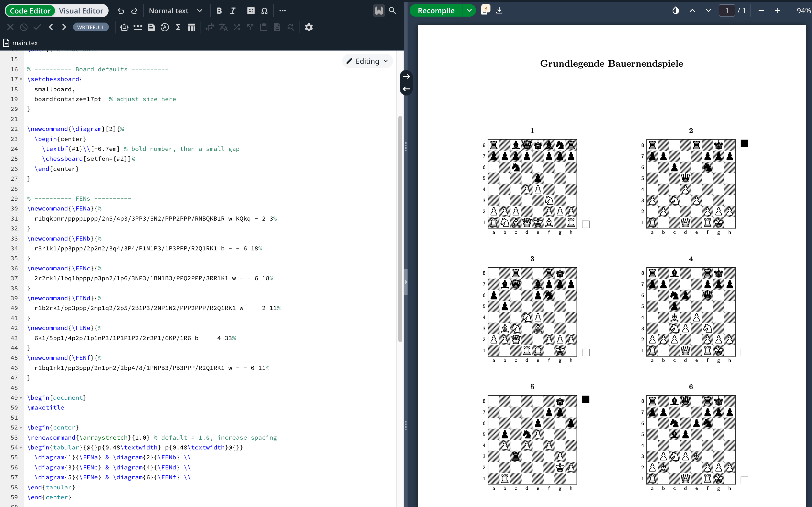Expand the Recompile options arrow
812x507 pixels.
469,10
